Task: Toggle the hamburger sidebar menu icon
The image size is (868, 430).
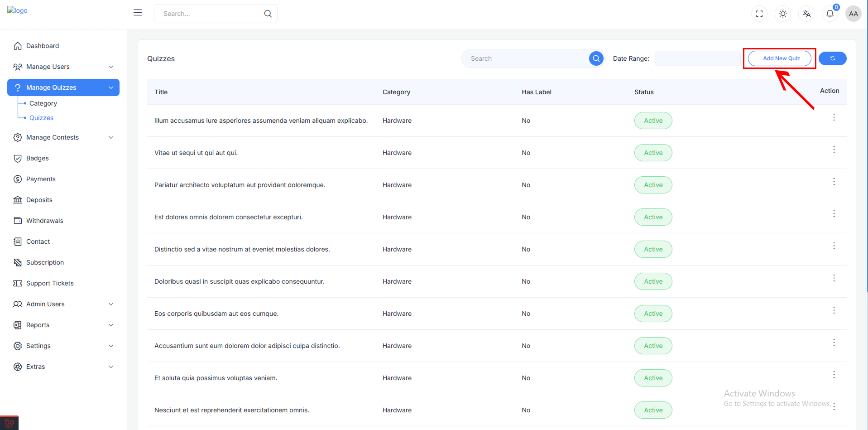Action: coord(138,13)
